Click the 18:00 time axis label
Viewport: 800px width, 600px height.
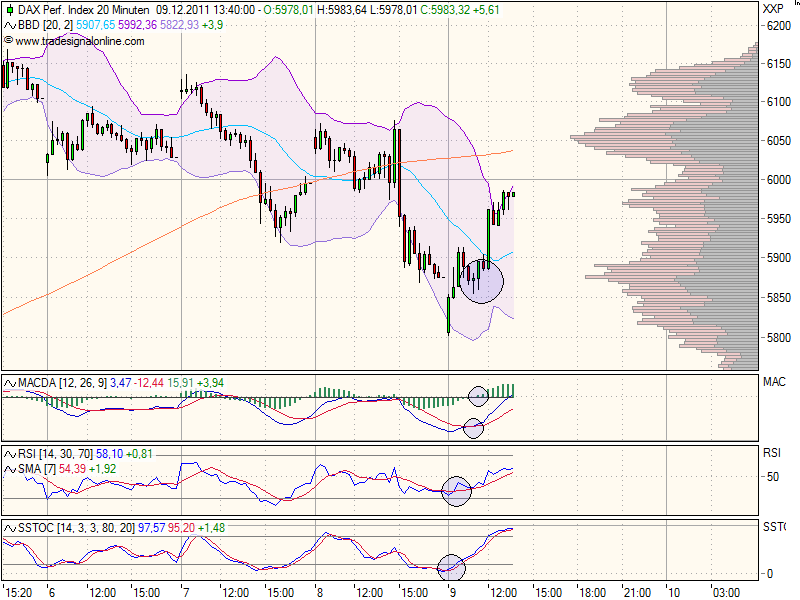coord(593,592)
